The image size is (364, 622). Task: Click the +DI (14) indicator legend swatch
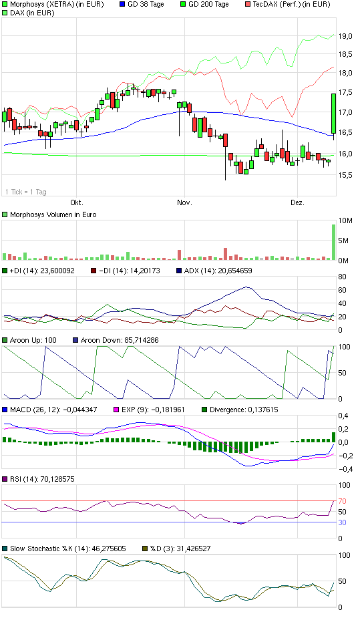point(5,271)
